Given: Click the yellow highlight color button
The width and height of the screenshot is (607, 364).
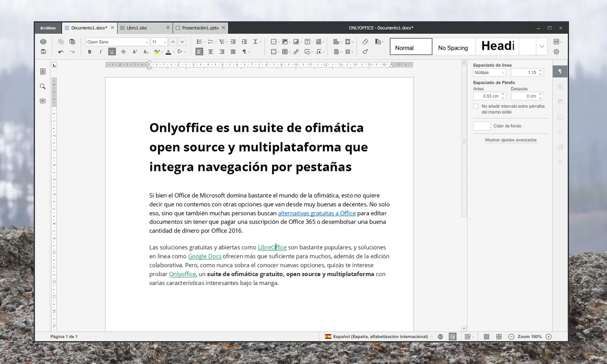Looking at the screenshot, I should 157,52.
